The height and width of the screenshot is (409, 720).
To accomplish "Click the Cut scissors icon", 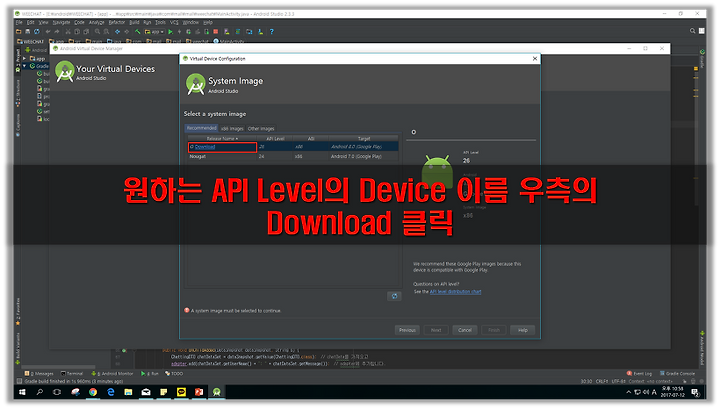I will (68, 32).
